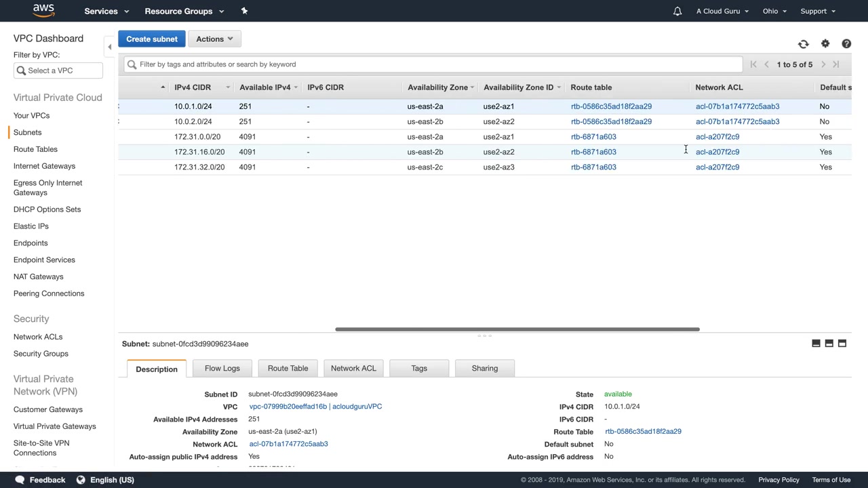The image size is (868, 488).
Task: Maximize the subnet details pane
Action: pos(842,344)
